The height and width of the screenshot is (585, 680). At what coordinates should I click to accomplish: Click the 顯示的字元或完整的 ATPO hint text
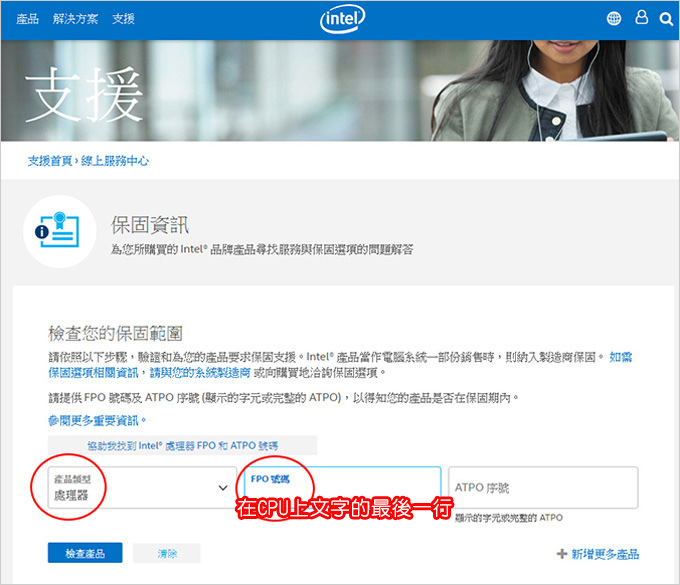[x=509, y=518]
